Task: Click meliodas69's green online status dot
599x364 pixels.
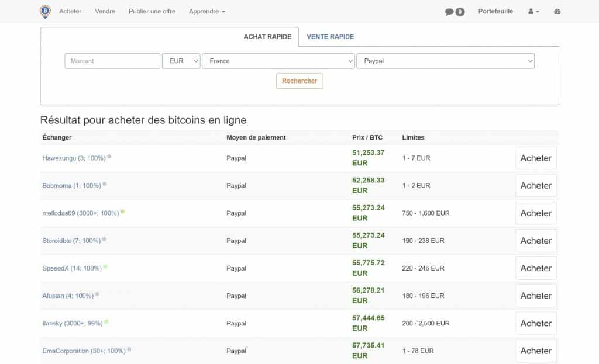Action: point(123,213)
